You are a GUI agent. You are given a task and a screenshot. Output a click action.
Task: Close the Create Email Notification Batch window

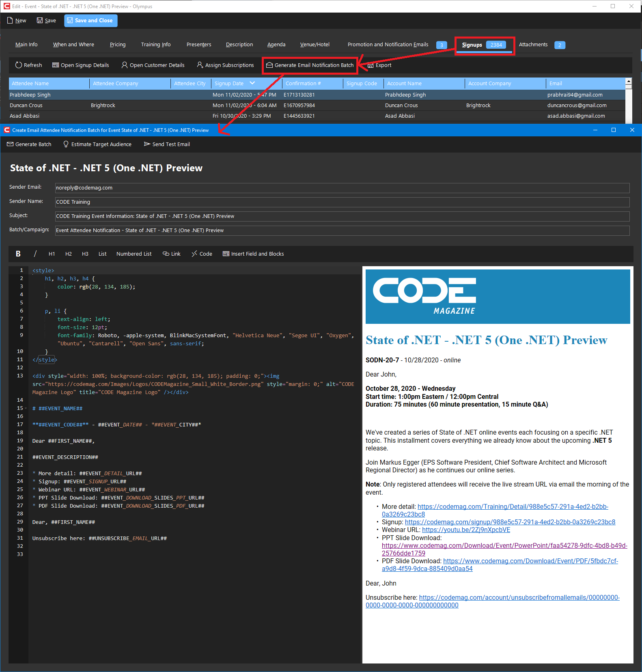click(x=632, y=130)
